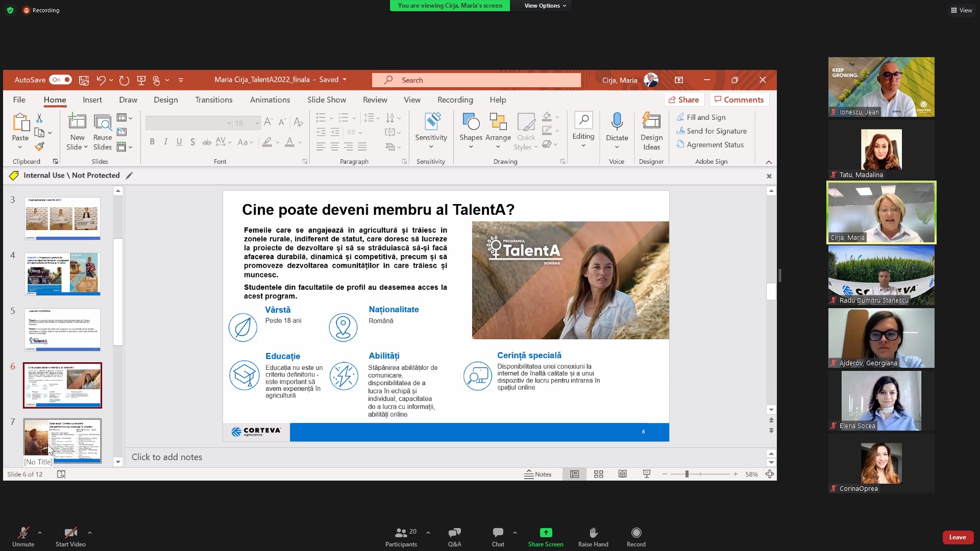980x551 pixels.
Task: Apply strikethrough formatting
Action: [x=206, y=142]
